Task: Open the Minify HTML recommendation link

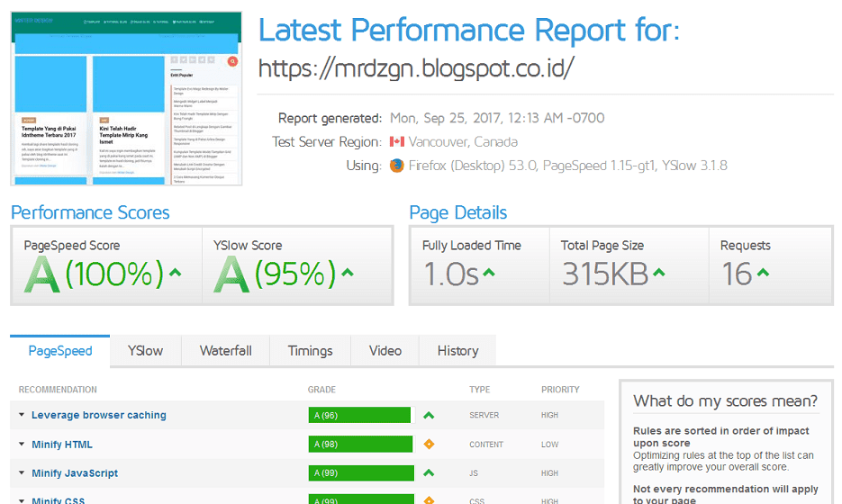Action: [x=62, y=445]
